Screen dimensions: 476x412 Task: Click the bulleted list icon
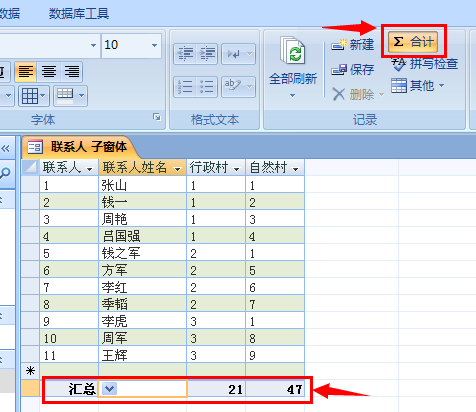click(207, 87)
